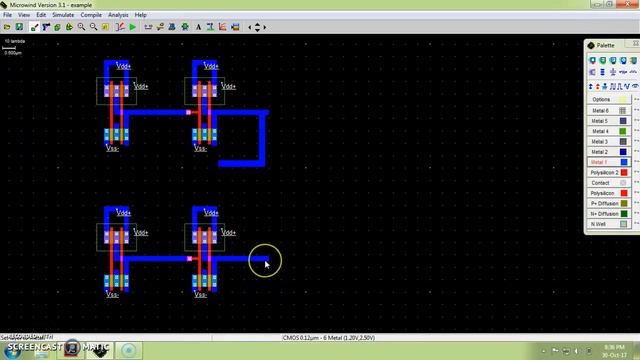Click the up/down pan arrows in the toolbar
This screenshot has width=640, height=360.
click(257, 27)
